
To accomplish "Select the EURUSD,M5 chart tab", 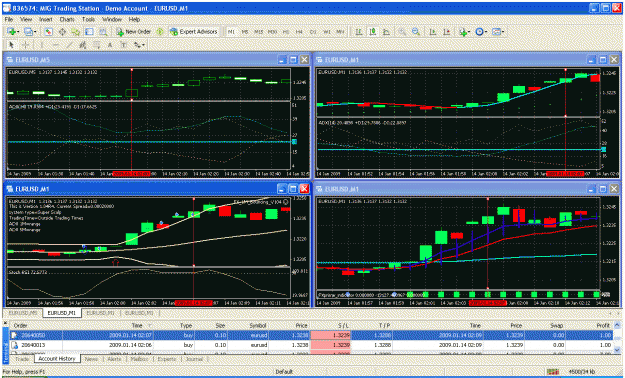I will click(x=23, y=313).
